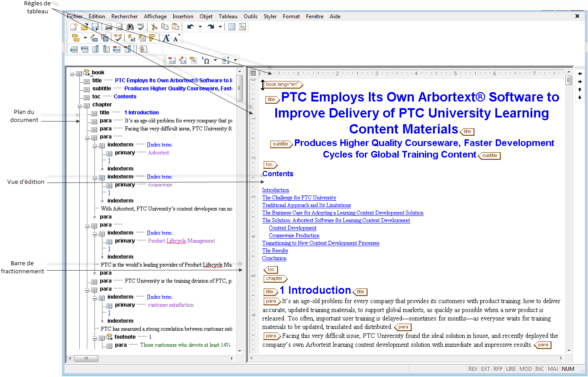Save the document using the floppy disk icon

(x=95, y=27)
